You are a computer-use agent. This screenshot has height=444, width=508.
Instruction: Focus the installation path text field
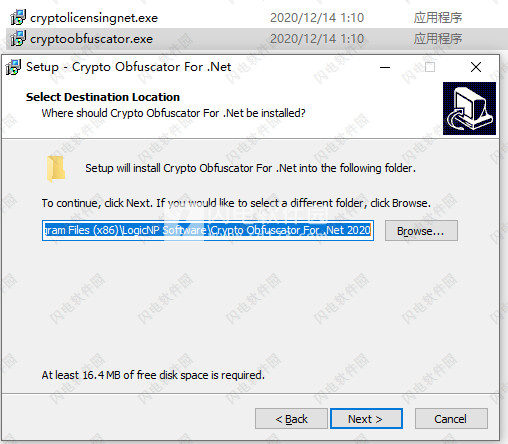point(208,230)
